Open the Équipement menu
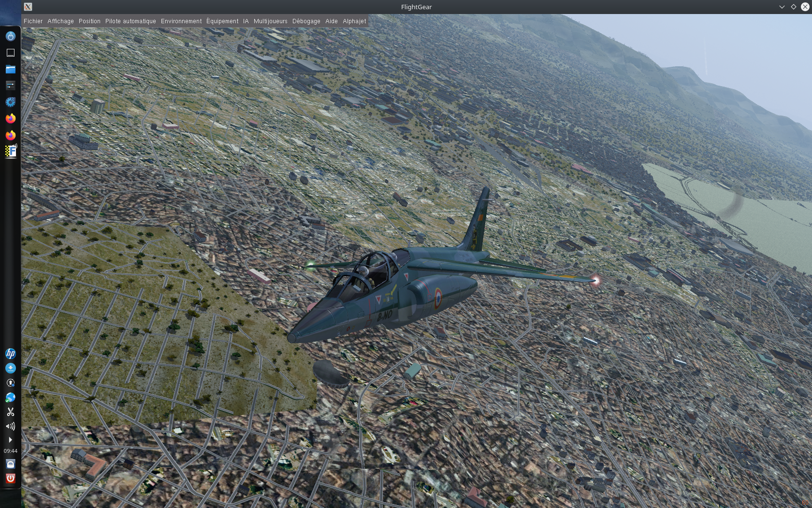This screenshot has width=812, height=508. click(x=222, y=21)
